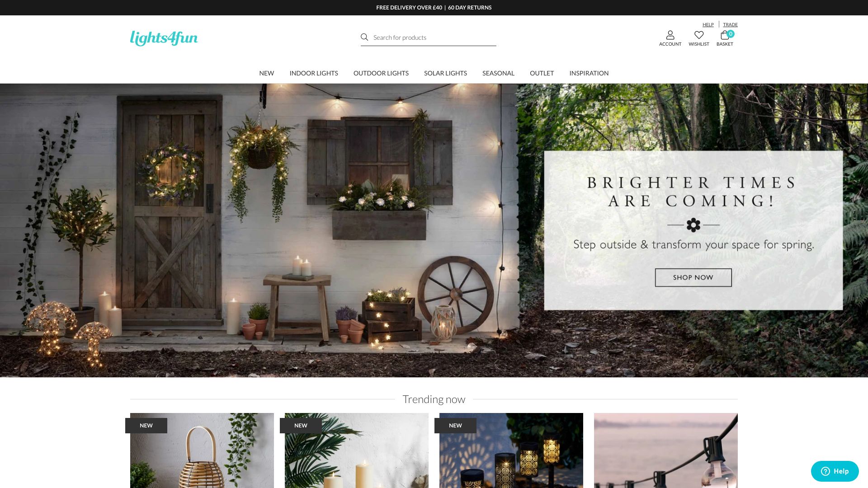Click the Lights4fun logo icon
The image size is (868, 488).
[x=164, y=38]
